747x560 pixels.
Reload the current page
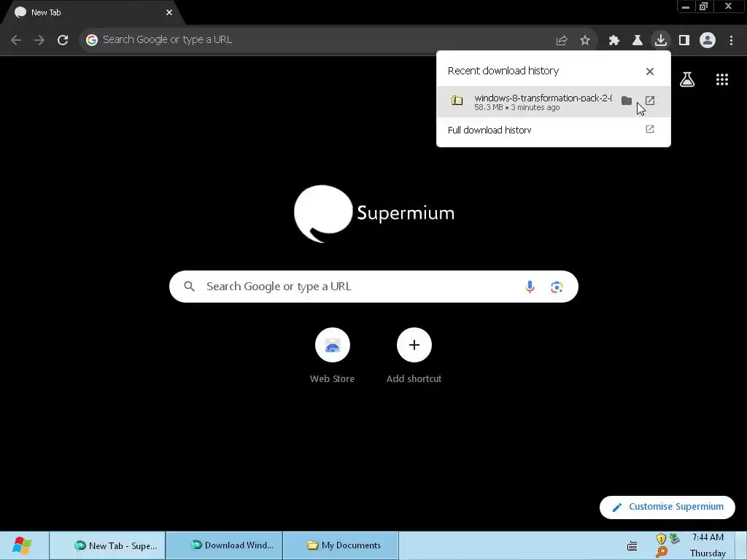click(x=63, y=40)
